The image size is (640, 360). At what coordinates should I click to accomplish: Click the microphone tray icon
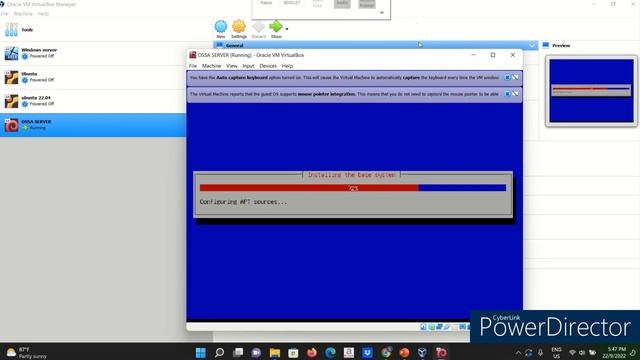click(540, 353)
